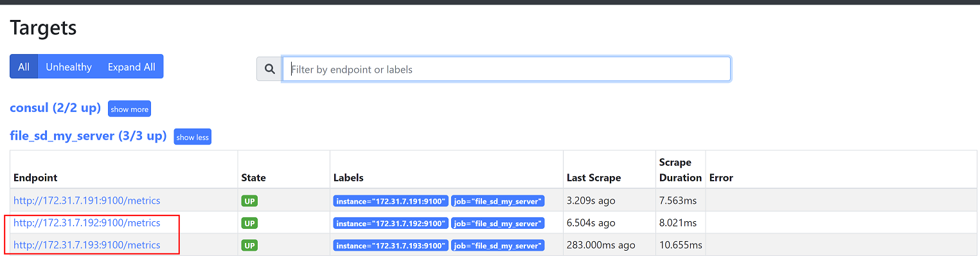The image size is (980, 261).
Task: Toggle the Unhealthy targets filter
Action: 69,67
